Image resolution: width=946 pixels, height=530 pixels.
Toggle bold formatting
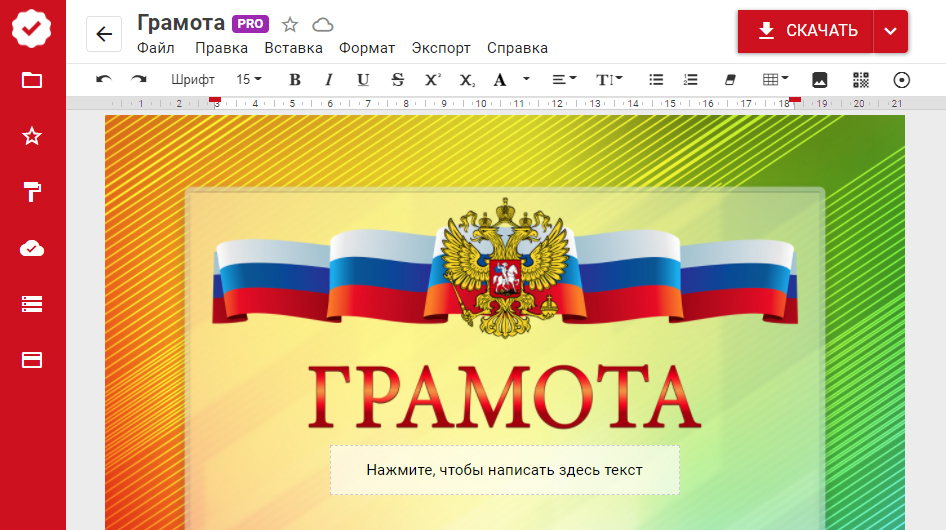pos(294,80)
